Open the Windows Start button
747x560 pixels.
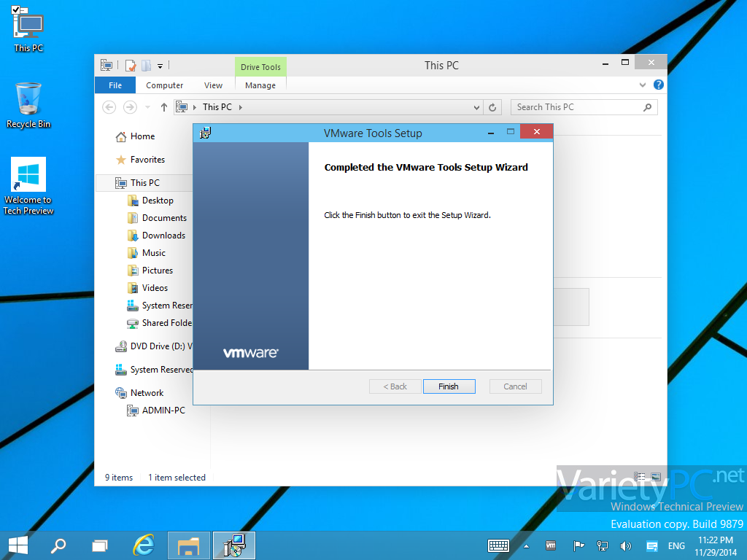pos(18,545)
